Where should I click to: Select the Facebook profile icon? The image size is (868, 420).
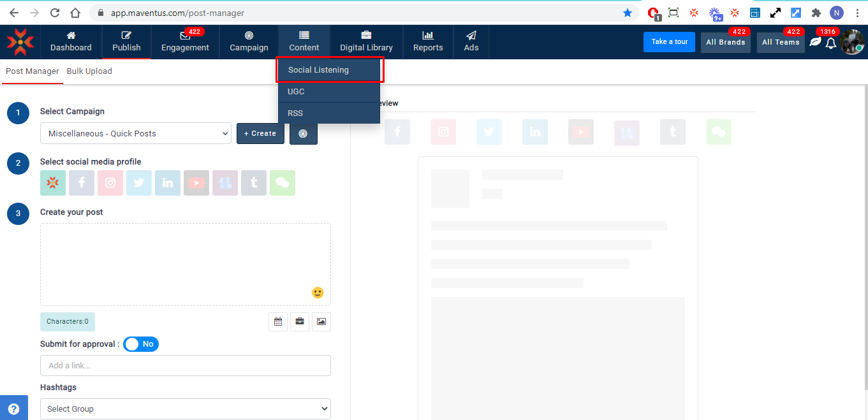(82, 183)
